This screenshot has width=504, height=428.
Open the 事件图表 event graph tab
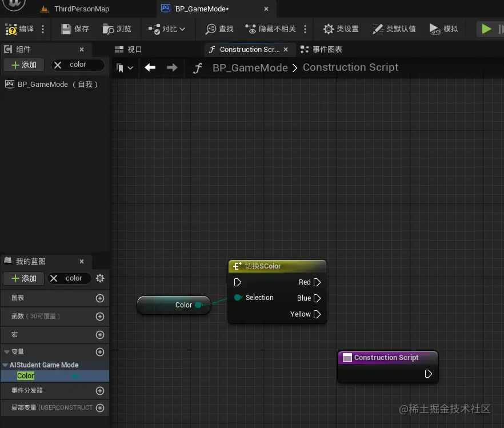(x=321, y=50)
